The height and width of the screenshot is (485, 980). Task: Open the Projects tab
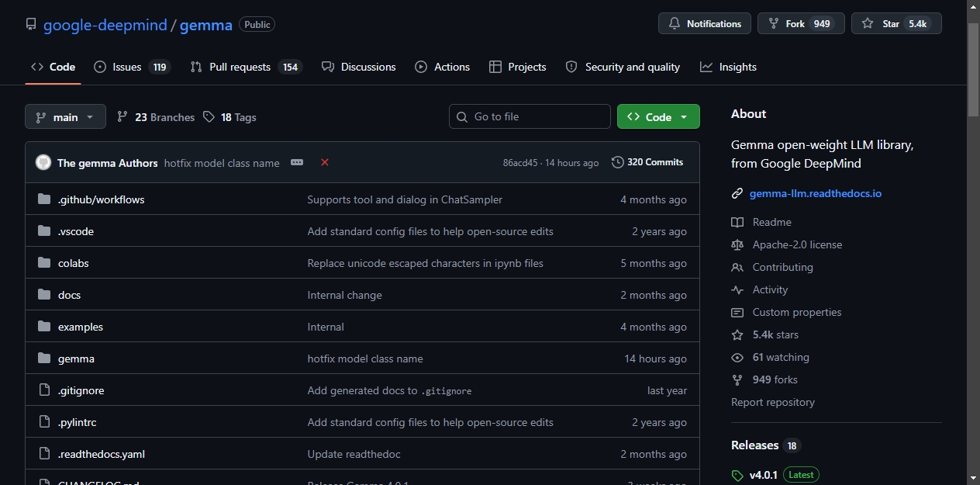coord(518,67)
